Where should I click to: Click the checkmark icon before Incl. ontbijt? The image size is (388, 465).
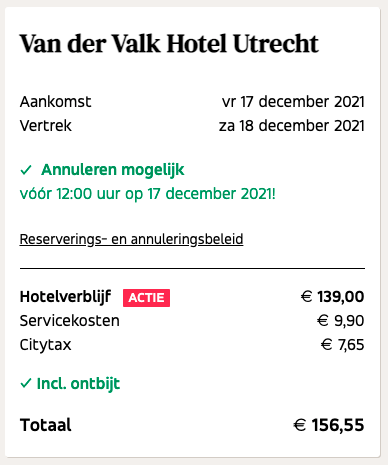point(26,384)
